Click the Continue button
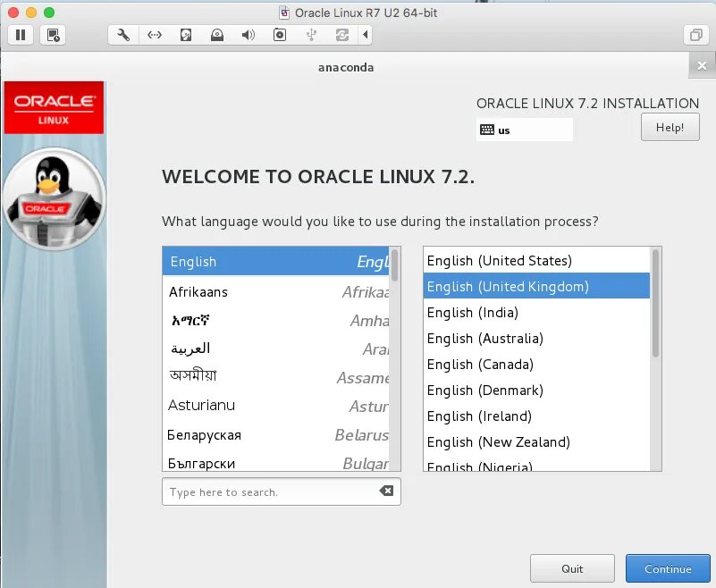 click(x=668, y=568)
